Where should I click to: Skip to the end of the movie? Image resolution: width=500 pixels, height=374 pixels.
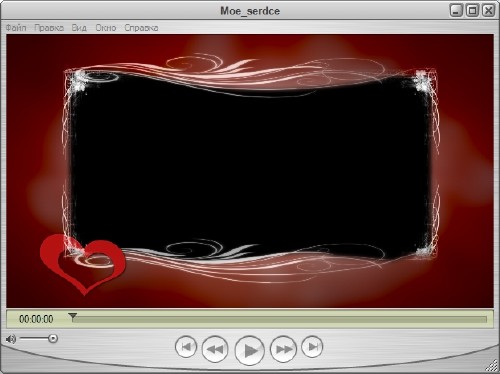312,347
